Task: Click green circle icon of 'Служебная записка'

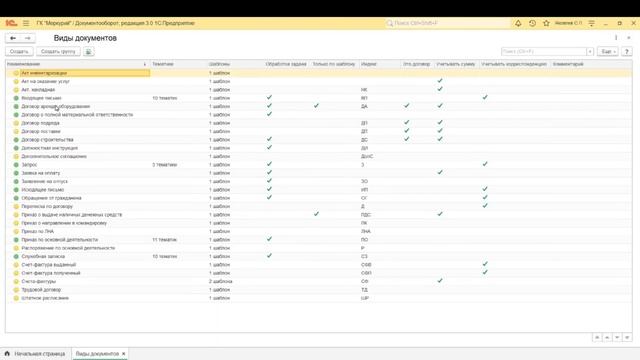Action: 16,256
